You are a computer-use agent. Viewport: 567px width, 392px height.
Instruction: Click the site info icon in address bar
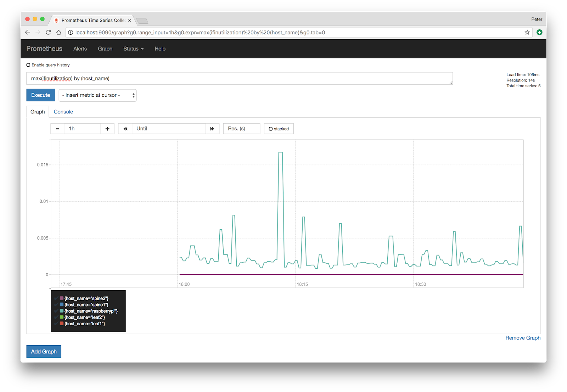click(71, 32)
